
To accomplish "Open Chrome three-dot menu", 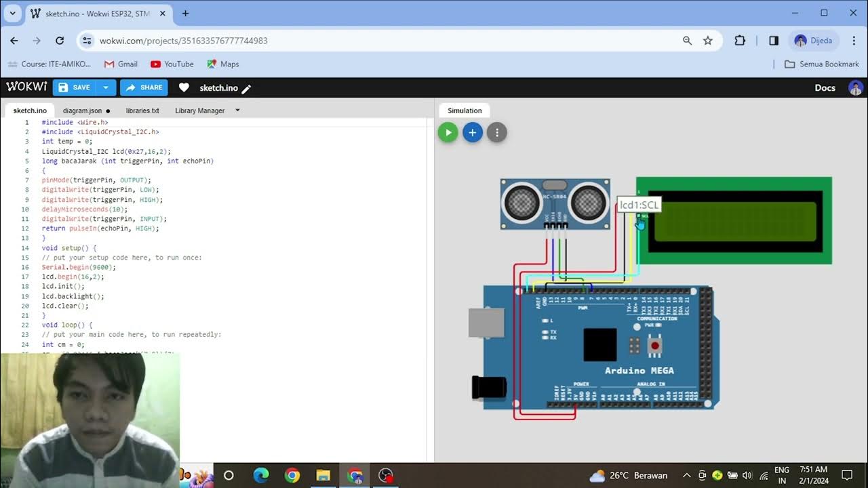I will coord(854,41).
